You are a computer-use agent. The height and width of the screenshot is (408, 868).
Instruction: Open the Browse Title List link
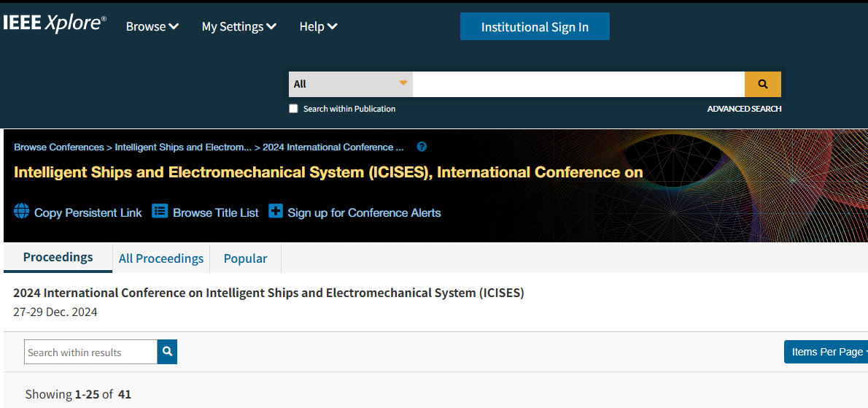coord(216,212)
